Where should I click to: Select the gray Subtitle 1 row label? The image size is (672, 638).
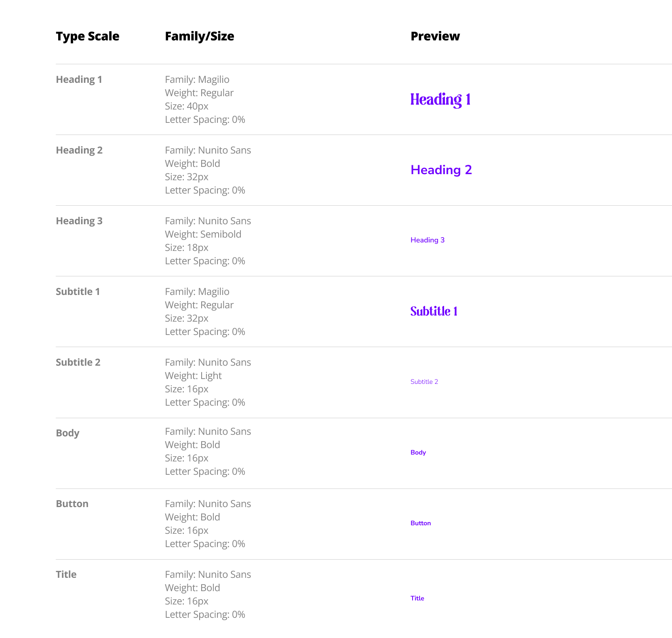[x=78, y=292]
